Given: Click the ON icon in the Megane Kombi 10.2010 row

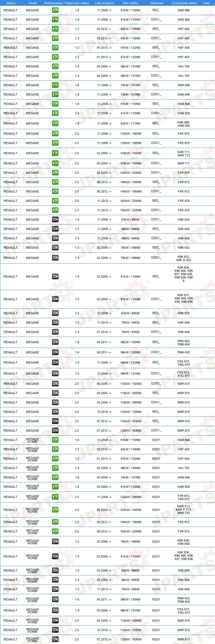Looking at the screenshot, I should (55, 630).
